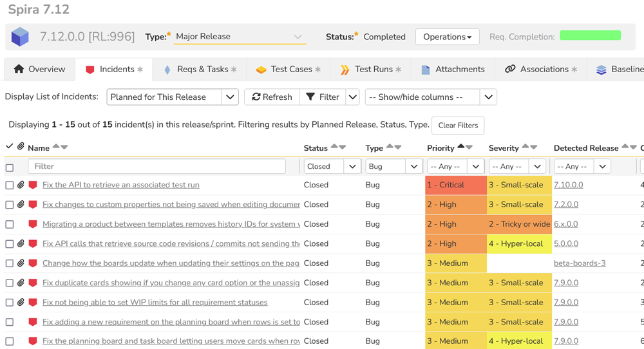Switch to the Test Cases tab

[x=288, y=69]
